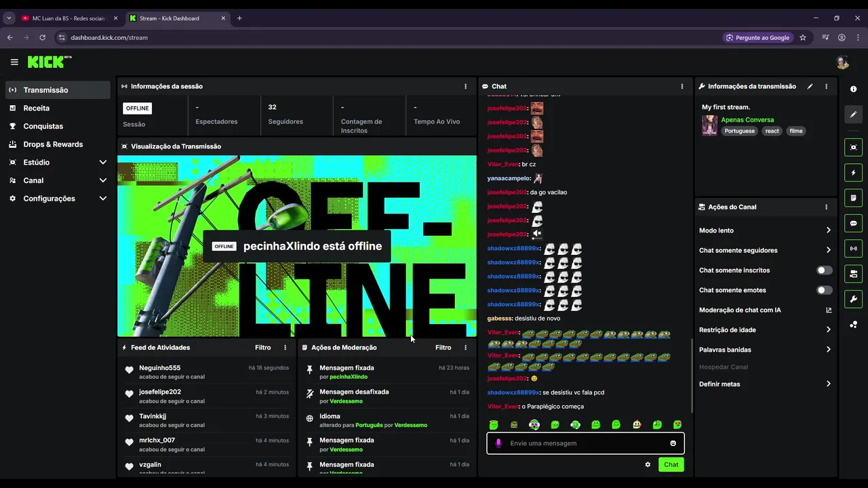Open chat settings gear next to the Chat button
This screenshot has height=488, width=868.
point(648,464)
